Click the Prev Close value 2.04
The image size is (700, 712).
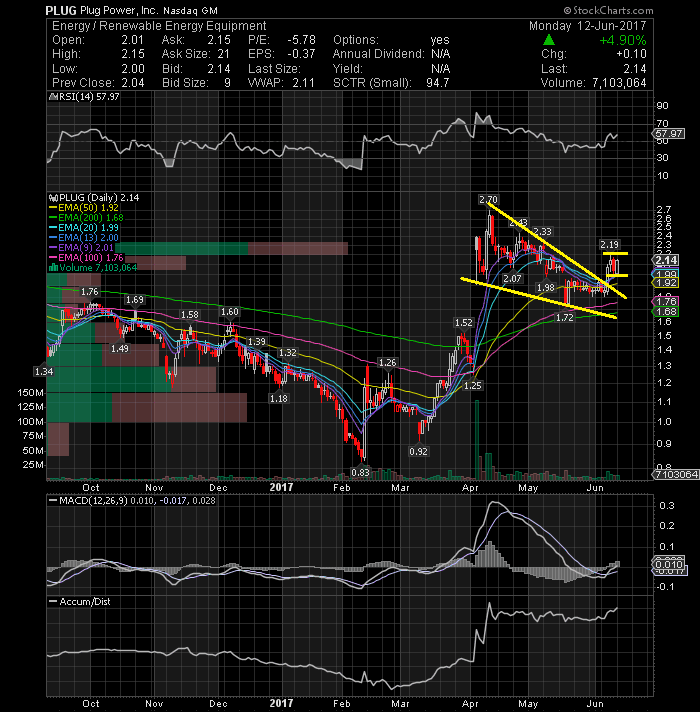click(x=133, y=83)
